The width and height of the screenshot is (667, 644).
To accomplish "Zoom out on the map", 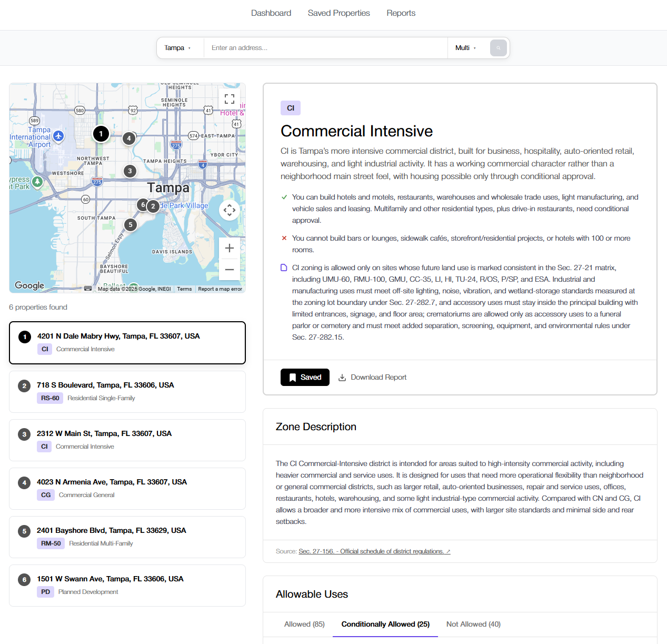I will click(x=230, y=270).
